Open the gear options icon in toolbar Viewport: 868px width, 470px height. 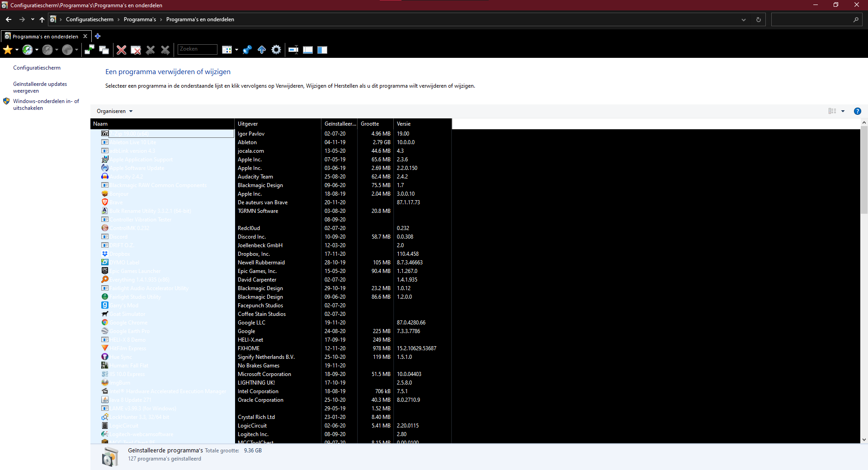point(276,50)
